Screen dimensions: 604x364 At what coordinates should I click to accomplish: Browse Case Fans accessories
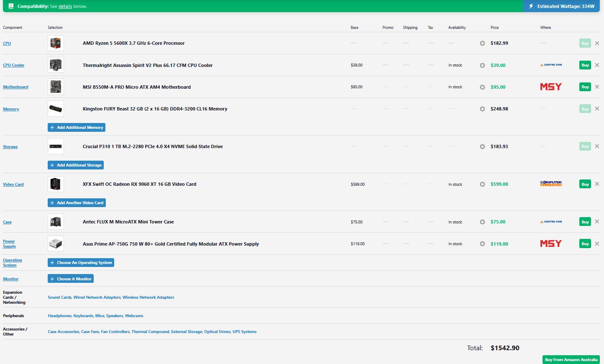[x=90, y=331]
